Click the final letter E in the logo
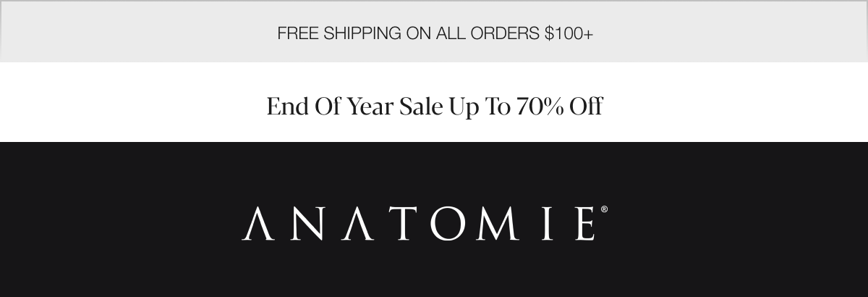This screenshot has height=297, width=868. click(x=586, y=224)
